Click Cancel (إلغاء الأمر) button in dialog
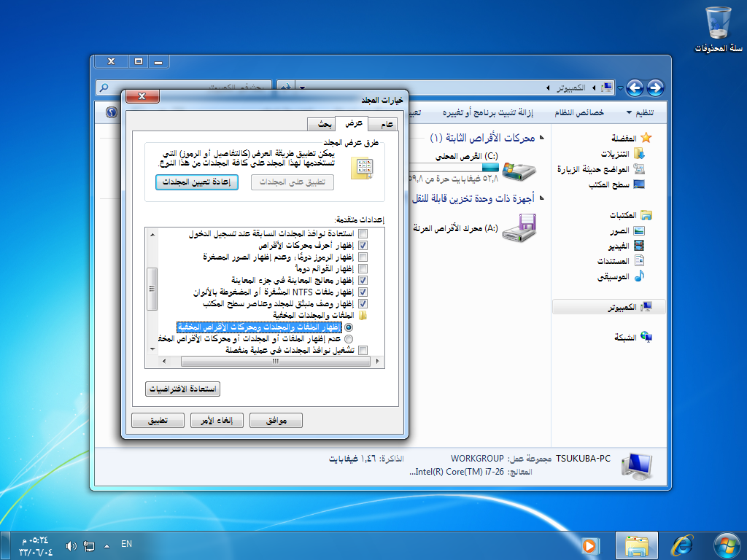 click(x=217, y=421)
